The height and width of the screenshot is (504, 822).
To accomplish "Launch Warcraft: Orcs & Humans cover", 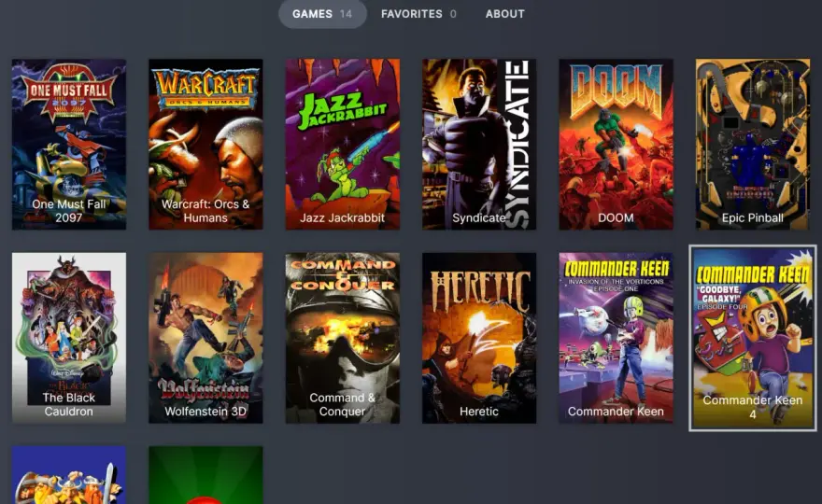I will point(206,144).
